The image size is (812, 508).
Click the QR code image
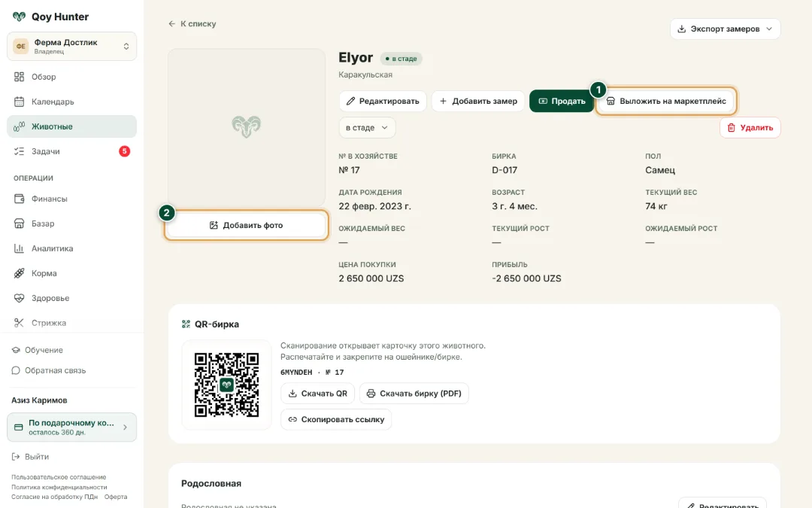tap(226, 385)
